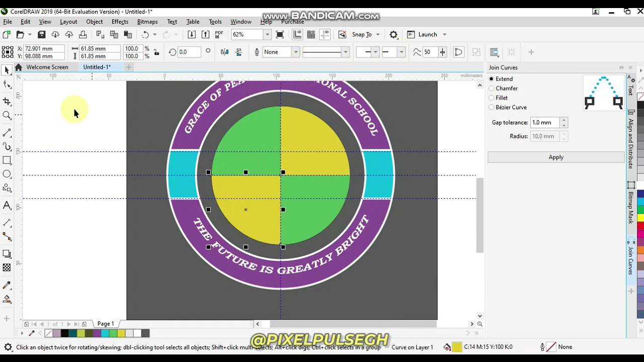Select the Transparency tool checkerboard
This screenshot has width=644, height=362.
coord(7,268)
